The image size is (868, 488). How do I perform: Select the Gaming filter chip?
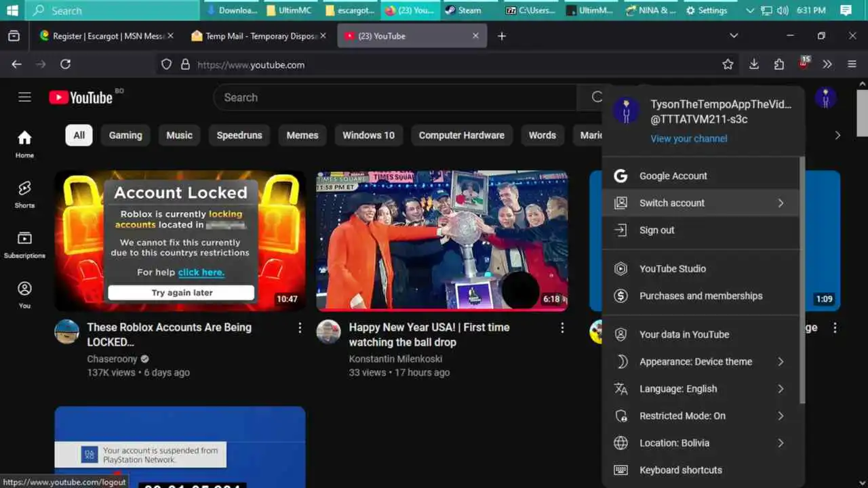[125, 135]
